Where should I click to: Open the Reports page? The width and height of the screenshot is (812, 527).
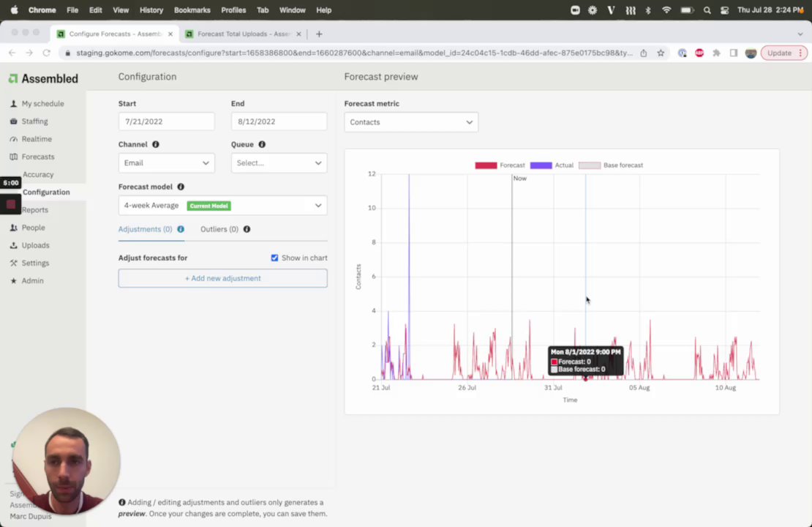[34, 210]
